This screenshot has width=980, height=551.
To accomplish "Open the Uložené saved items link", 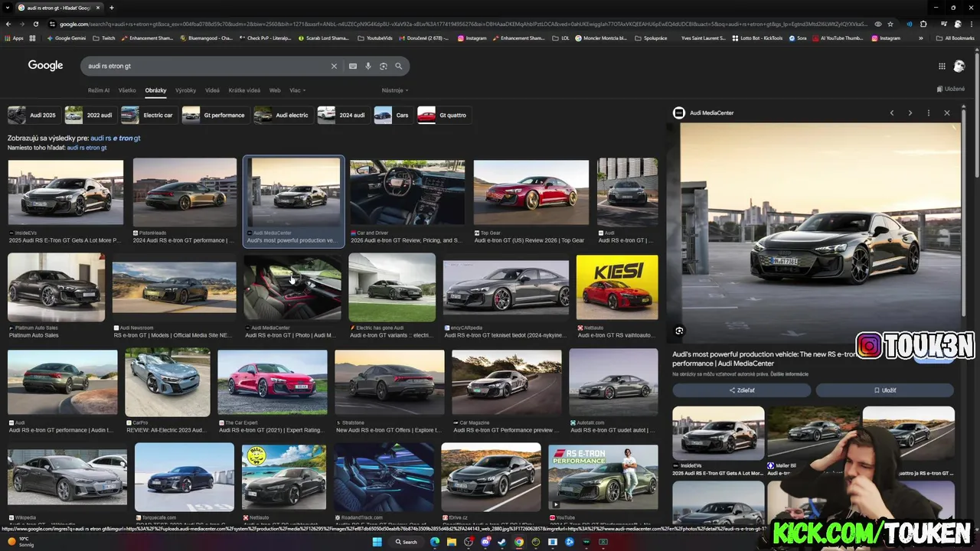I will tap(951, 89).
